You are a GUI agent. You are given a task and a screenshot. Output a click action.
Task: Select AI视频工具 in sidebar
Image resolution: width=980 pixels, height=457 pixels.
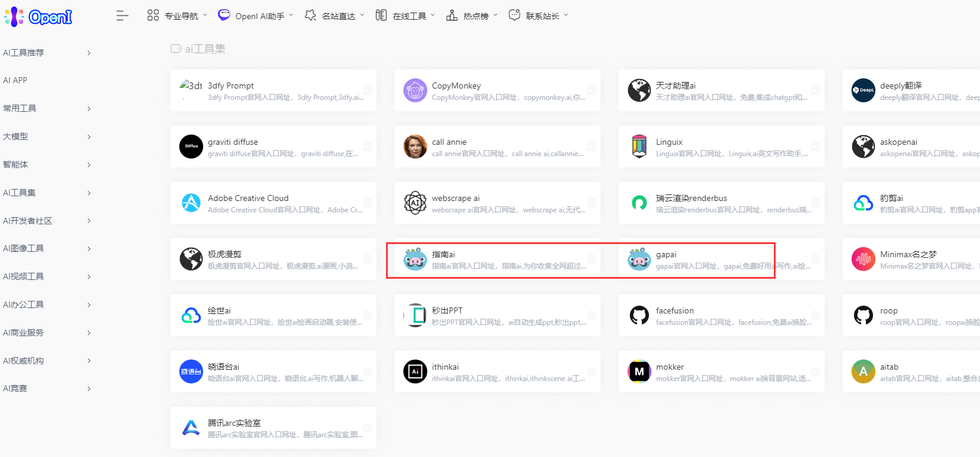click(23, 276)
